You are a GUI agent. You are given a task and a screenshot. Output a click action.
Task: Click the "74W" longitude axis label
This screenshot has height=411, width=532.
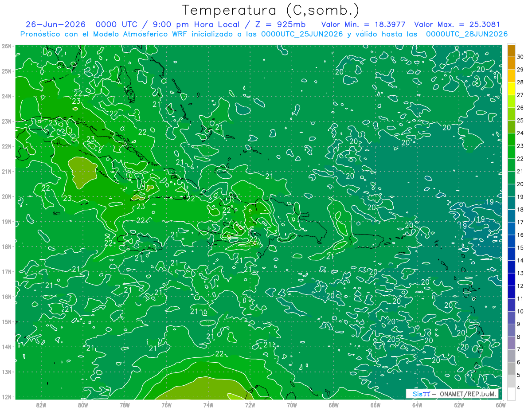click(208, 405)
